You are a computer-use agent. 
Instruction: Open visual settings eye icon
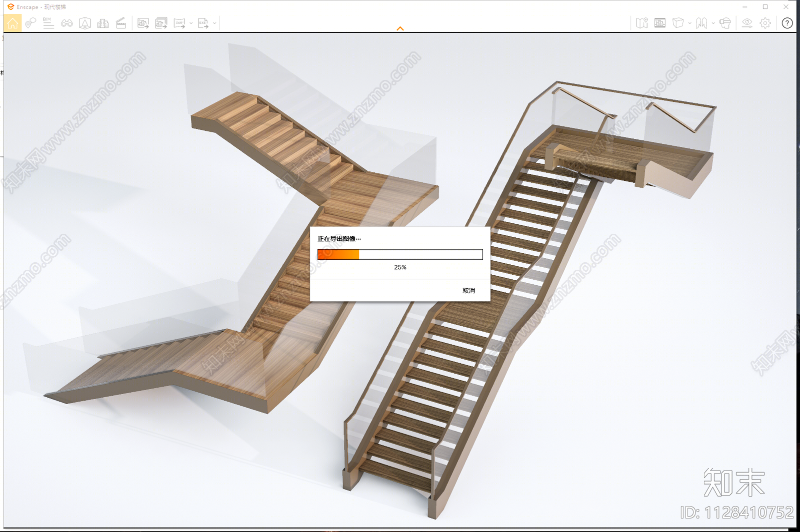(x=747, y=23)
